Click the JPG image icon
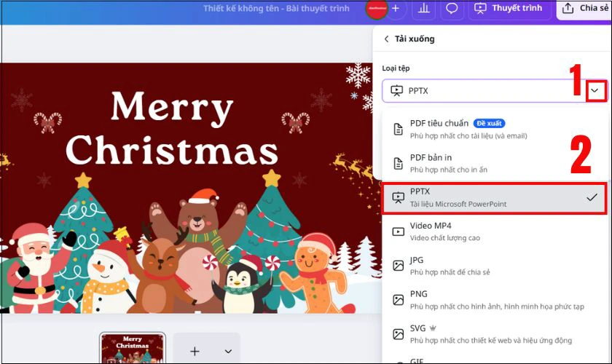Viewport: 612px width, 364px height. coord(398,266)
